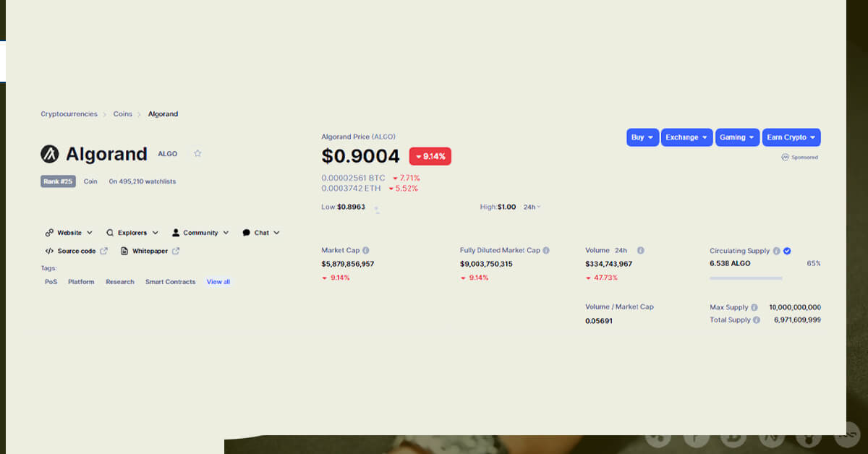The width and height of the screenshot is (868, 454).
Task: Click the Market Cap info icon
Action: click(x=366, y=250)
